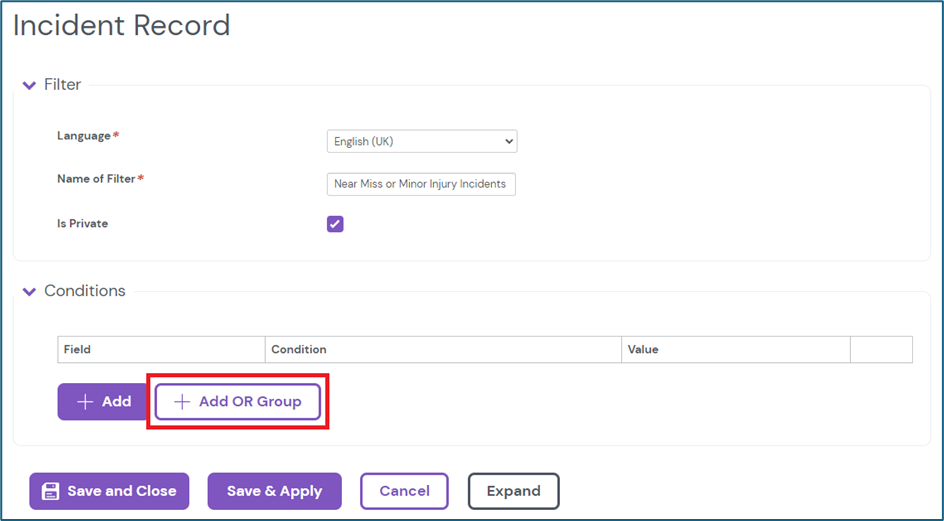Click the empty last column header cell
Viewport: 944px width, 521px height.
(881, 350)
